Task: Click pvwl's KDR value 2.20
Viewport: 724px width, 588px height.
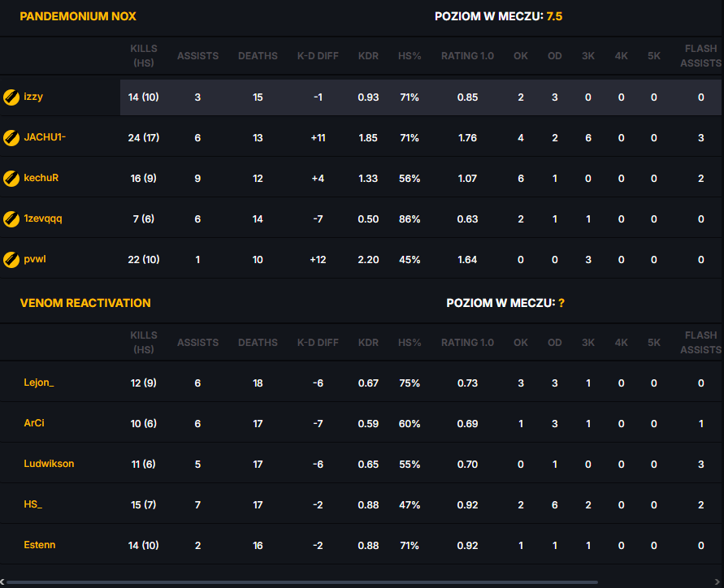Action: coord(368,260)
